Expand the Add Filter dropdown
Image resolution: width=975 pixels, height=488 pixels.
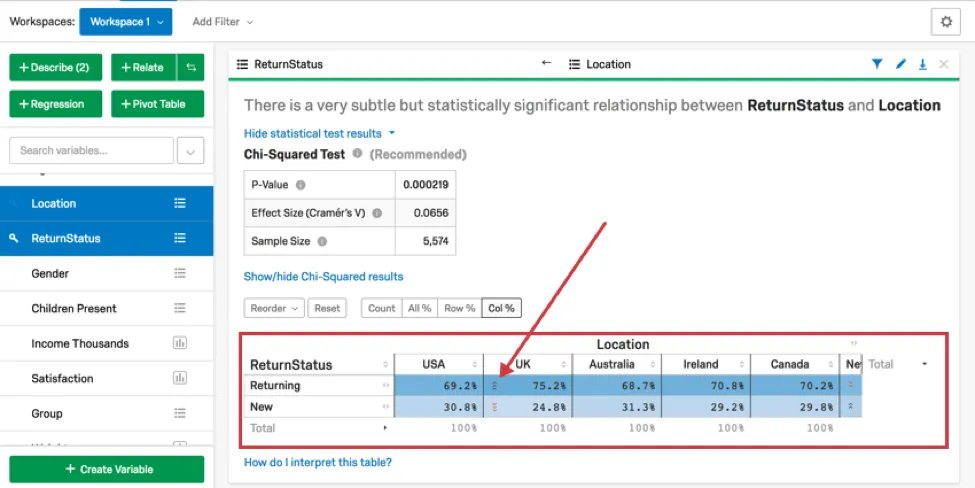(222, 21)
